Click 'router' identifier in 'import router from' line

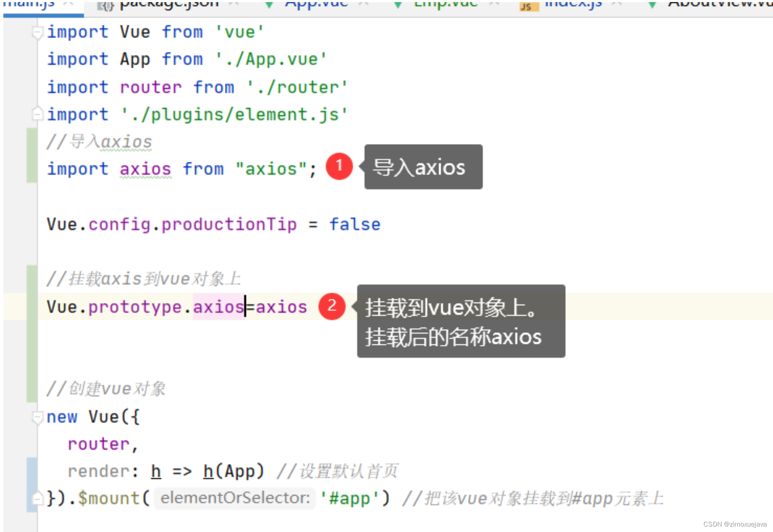(x=151, y=87)
